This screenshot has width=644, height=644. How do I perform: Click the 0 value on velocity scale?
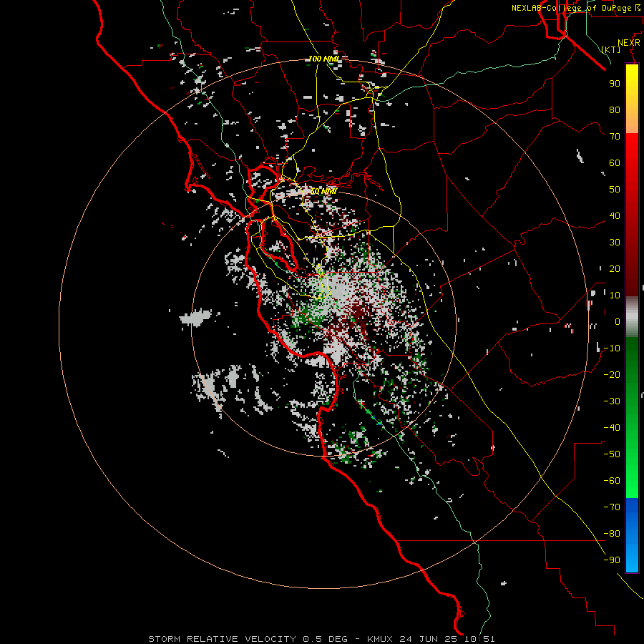pyautogui.click(x=618, y=322)
